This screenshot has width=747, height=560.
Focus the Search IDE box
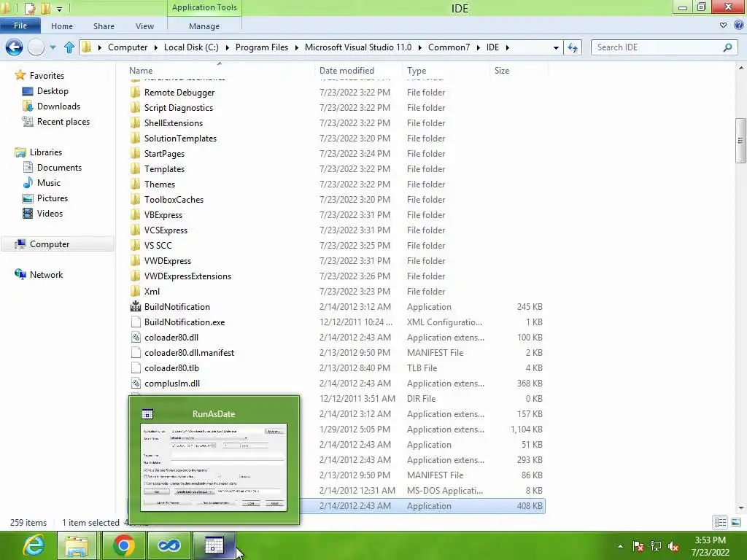coord(664,47)
